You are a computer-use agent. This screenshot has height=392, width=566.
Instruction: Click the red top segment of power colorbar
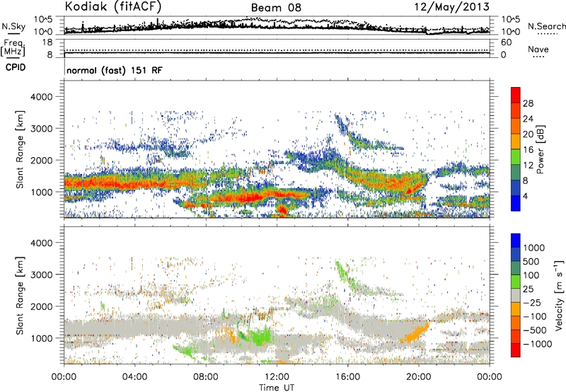(516, 95)
